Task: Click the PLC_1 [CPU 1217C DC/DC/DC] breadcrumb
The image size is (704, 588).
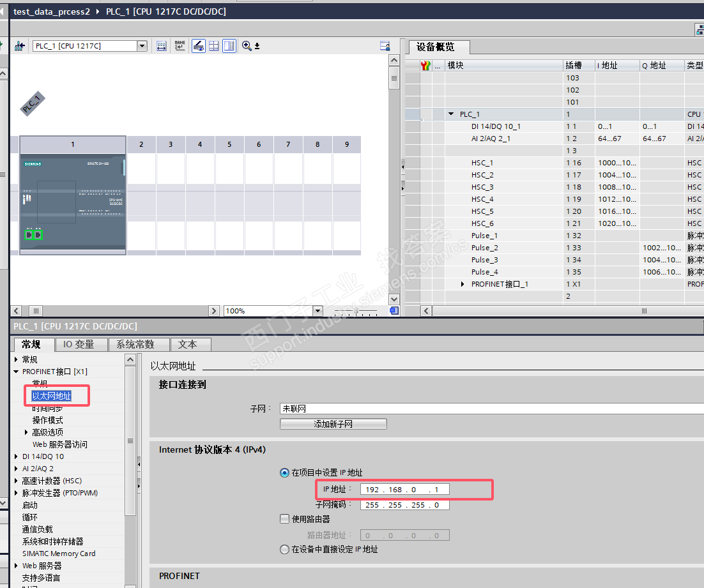Action: tap(165, 11)
